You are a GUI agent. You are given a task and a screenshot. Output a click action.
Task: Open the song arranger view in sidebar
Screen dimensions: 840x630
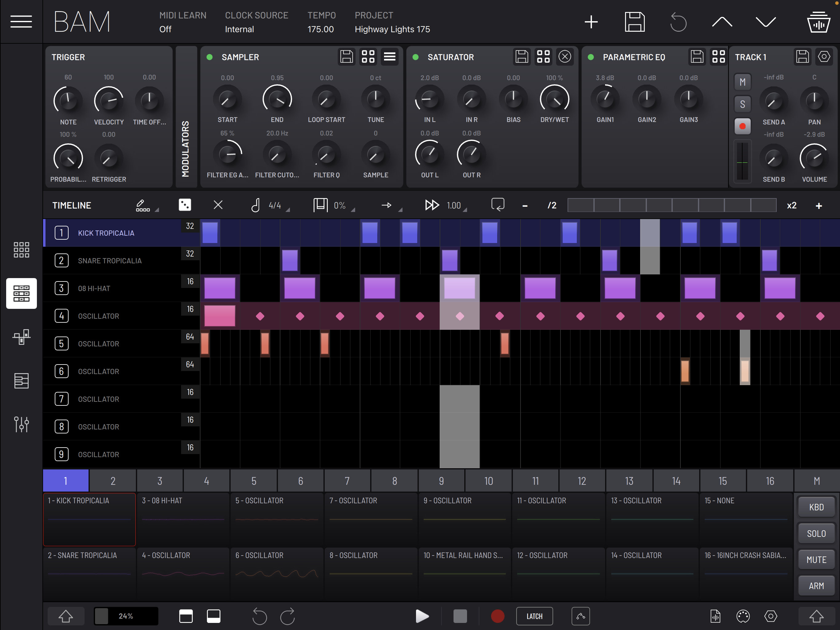click(21, 381)
